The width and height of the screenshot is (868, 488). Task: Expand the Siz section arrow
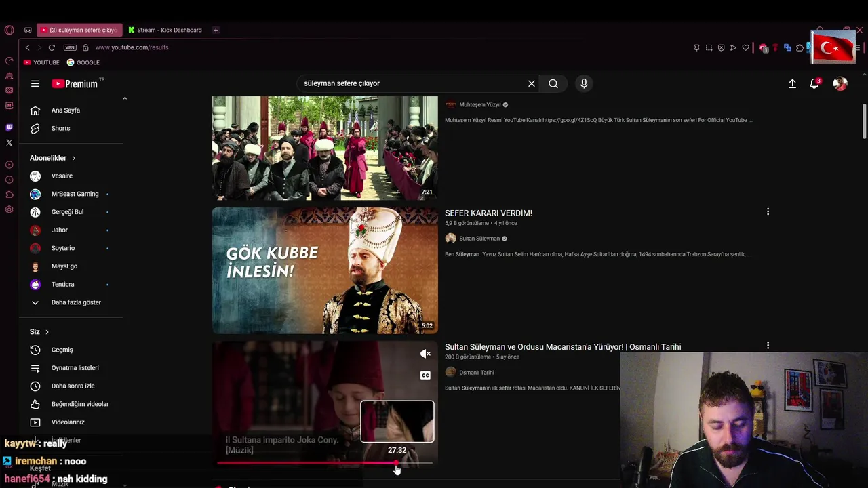coord(47,332)
